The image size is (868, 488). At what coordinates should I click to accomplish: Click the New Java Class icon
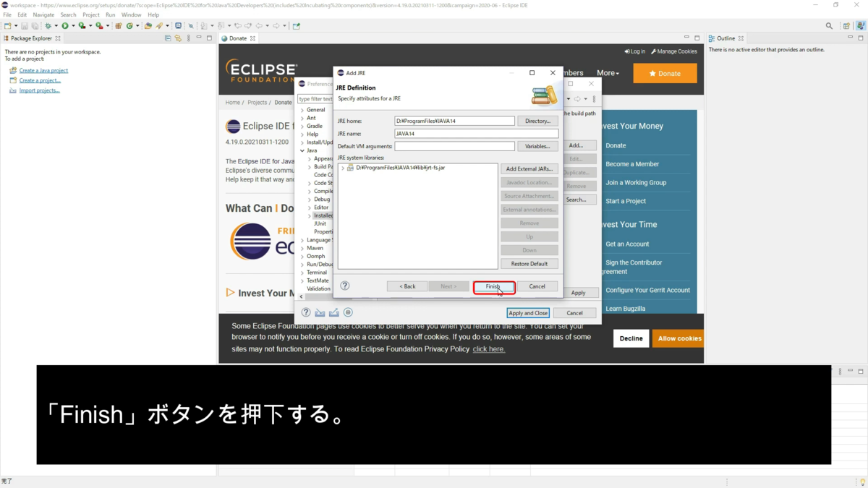(129, 26)
